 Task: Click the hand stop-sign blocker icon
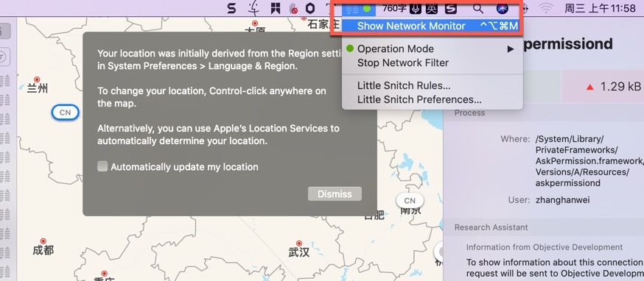coord(293,8)
